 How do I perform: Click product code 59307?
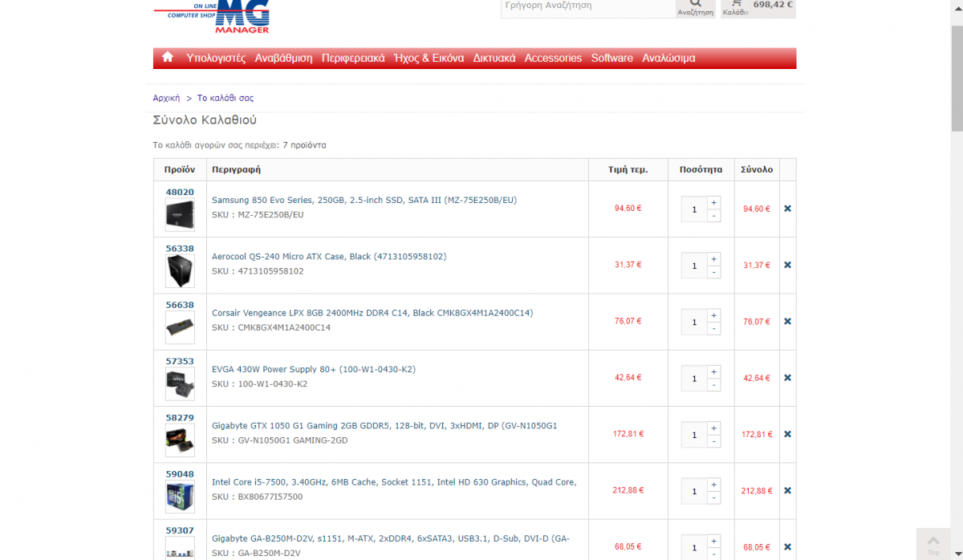pyautogui.click(x=180, y=530)
